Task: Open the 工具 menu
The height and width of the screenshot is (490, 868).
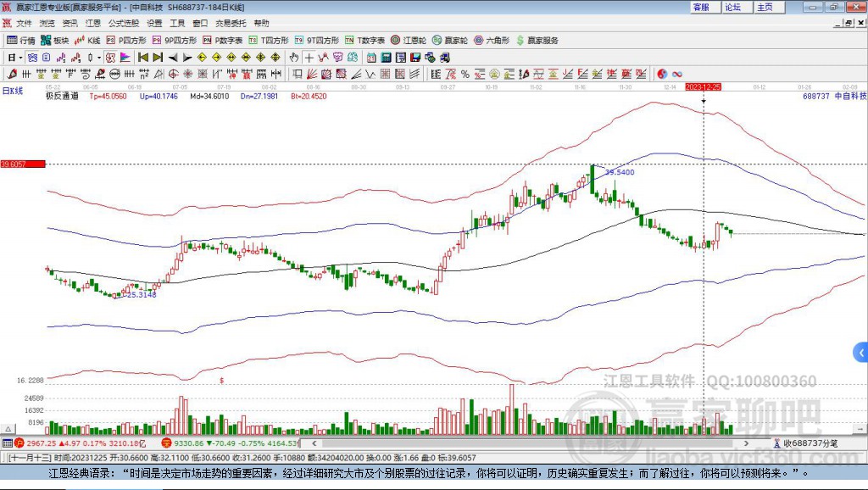Action: (x=177, y=23)
